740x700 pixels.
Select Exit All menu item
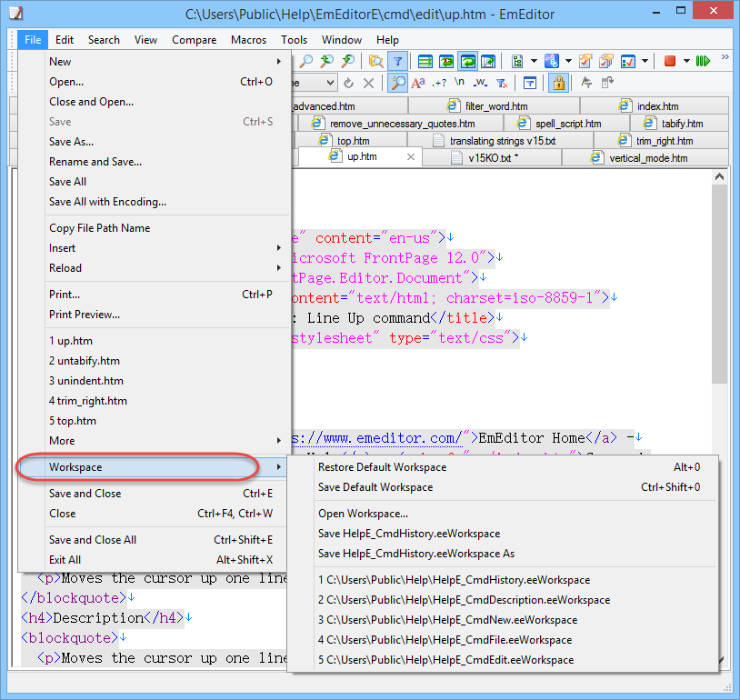pyautogui.click(x=155, y=560)
